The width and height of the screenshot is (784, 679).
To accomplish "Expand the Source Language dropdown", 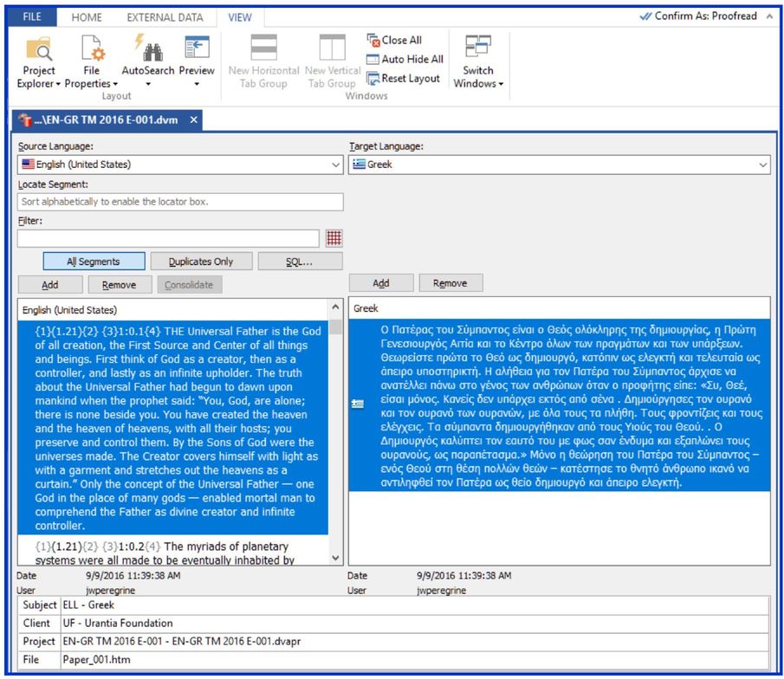I will click(x=336, y=165).
